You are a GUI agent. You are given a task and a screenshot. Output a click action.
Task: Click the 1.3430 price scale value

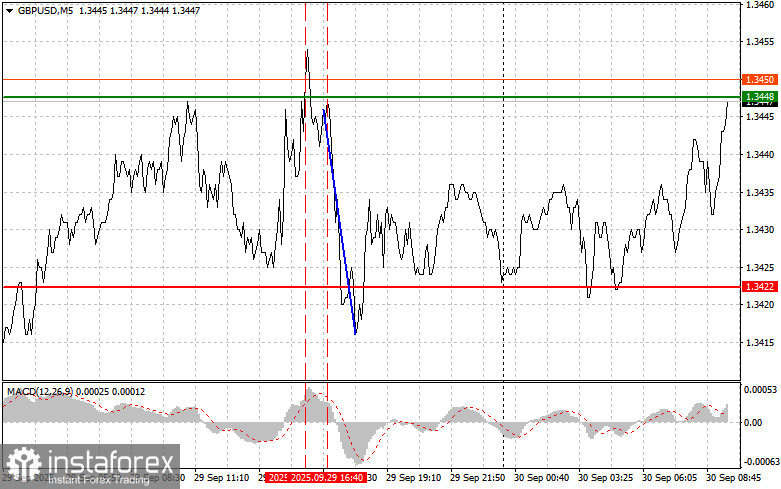[x=760, y=230]
